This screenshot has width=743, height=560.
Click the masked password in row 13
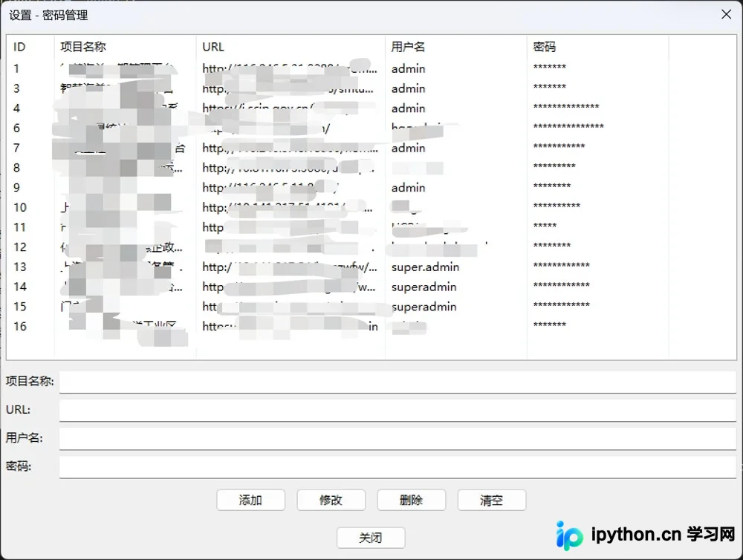point(562,265)
